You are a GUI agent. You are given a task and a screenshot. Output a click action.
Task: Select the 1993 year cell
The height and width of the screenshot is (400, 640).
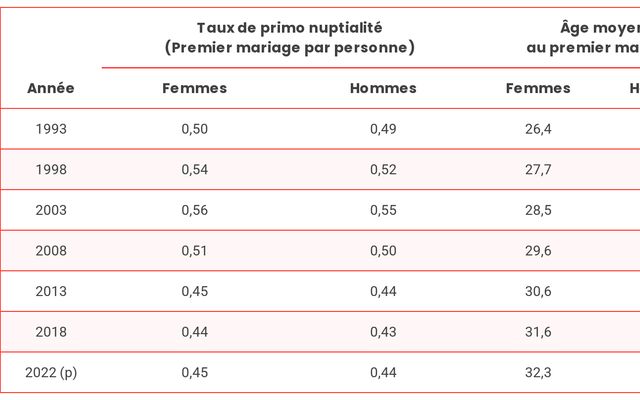tap(51, 129)
